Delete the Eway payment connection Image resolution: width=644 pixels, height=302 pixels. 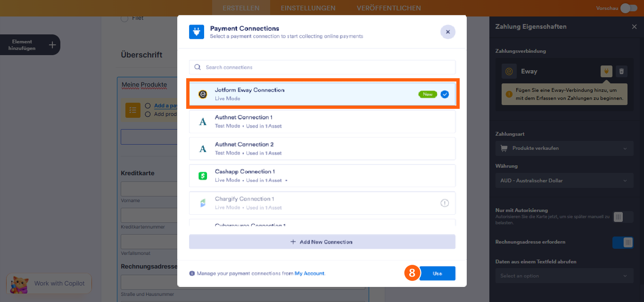622,71
